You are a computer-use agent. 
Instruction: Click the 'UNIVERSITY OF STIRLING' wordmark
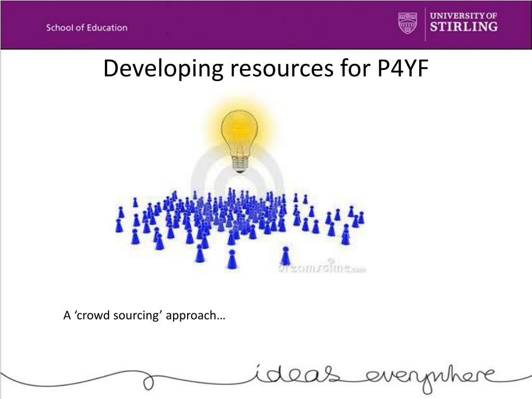click(464, 22)
